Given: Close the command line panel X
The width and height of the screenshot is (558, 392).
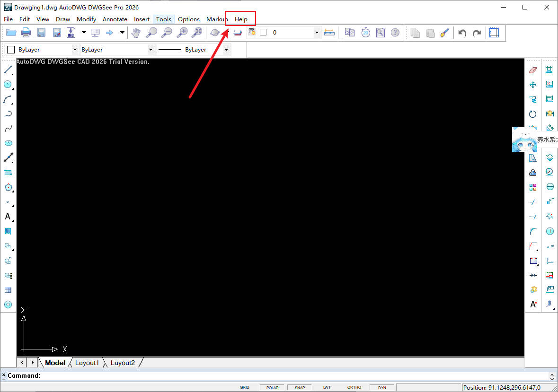Looking at the screenshot, I should click(x=4, y=375).
